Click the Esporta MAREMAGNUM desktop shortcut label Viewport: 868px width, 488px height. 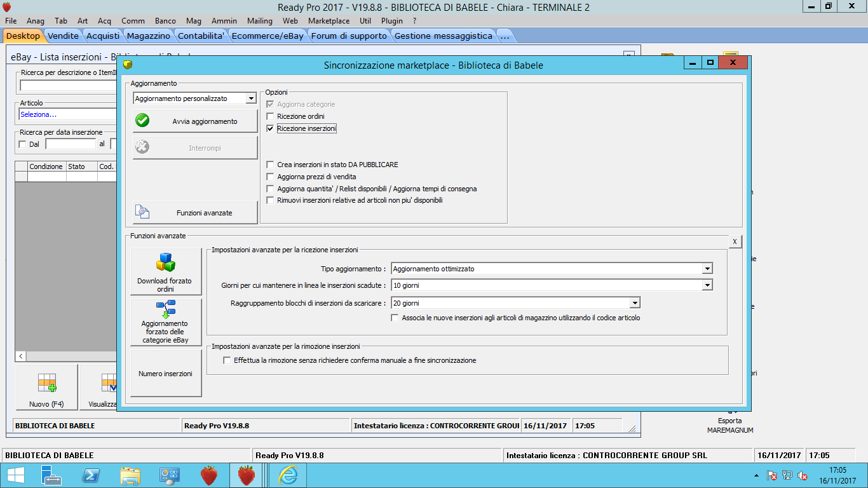[730, 425]
